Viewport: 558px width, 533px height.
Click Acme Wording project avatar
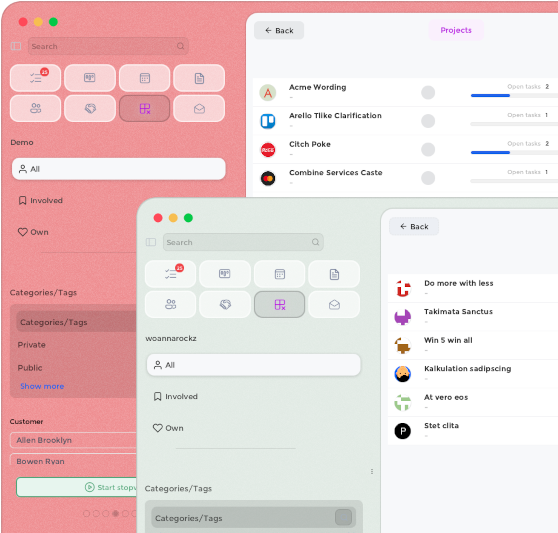tap(268, 93)
